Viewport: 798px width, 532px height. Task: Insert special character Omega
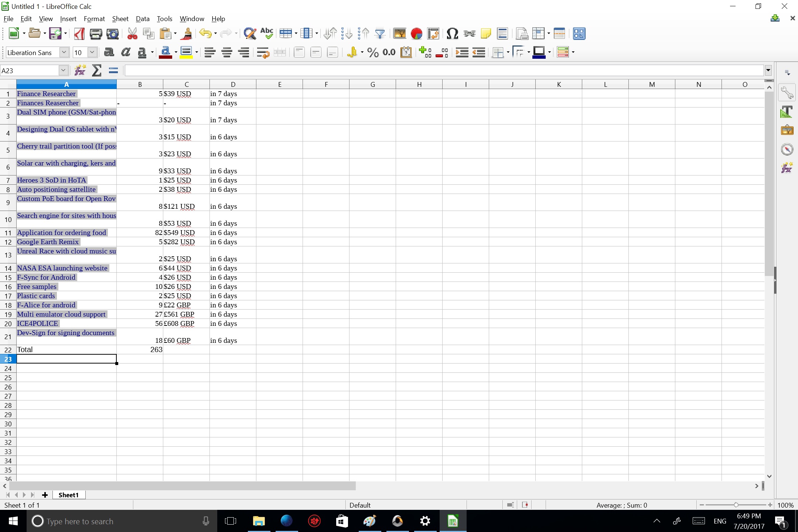pos(452,34)
